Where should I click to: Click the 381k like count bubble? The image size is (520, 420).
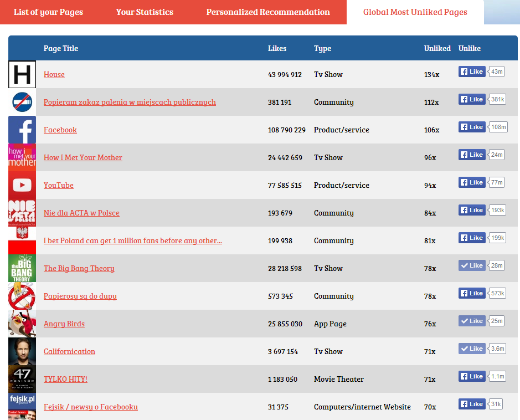[x=497, y=99]
